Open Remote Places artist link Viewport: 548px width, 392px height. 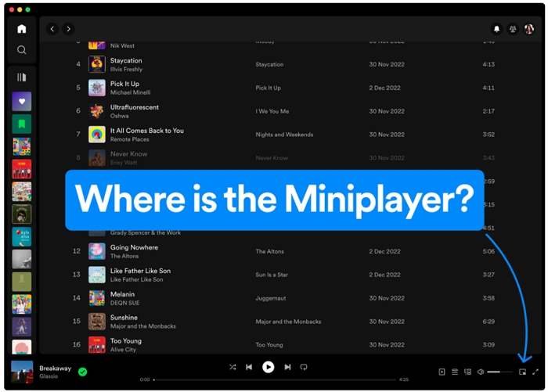pos(130,139)
